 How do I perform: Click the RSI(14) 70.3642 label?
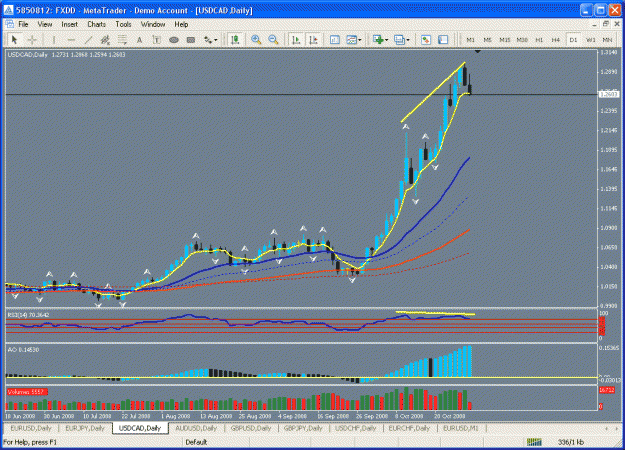[28, 315]
